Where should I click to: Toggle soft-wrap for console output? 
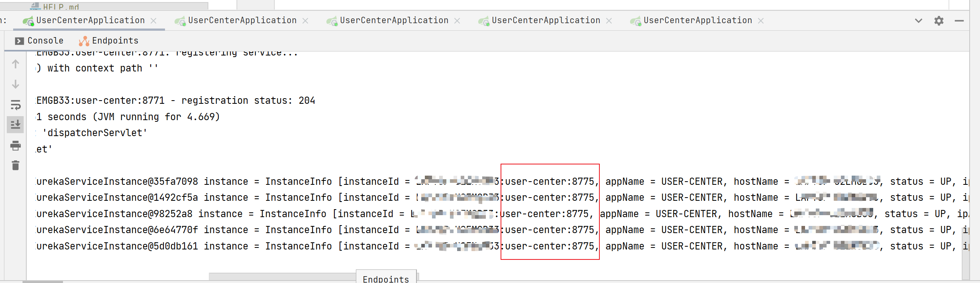pos(16,105)
